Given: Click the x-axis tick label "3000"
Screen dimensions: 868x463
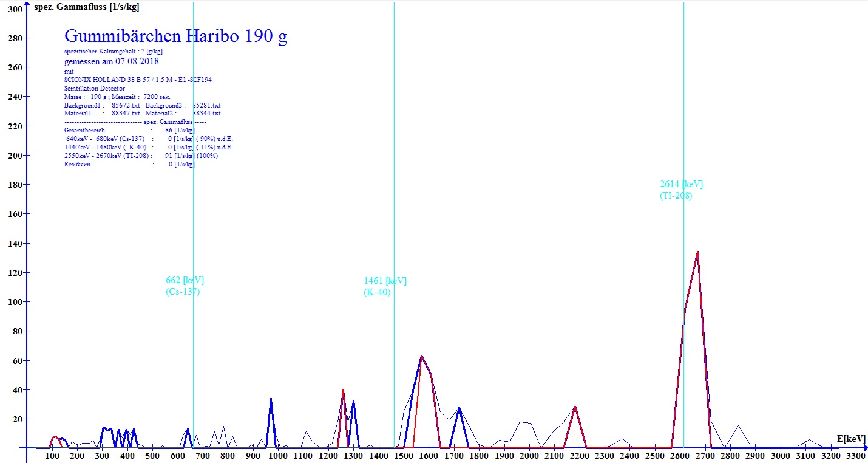Looking at the screenshot, I should (x=780, y=456).
